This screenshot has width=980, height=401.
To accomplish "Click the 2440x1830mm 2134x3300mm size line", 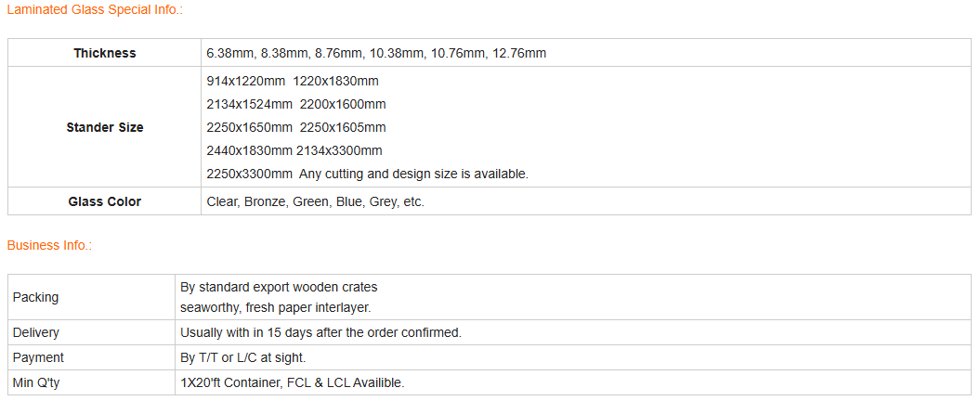I will (294, 150).
